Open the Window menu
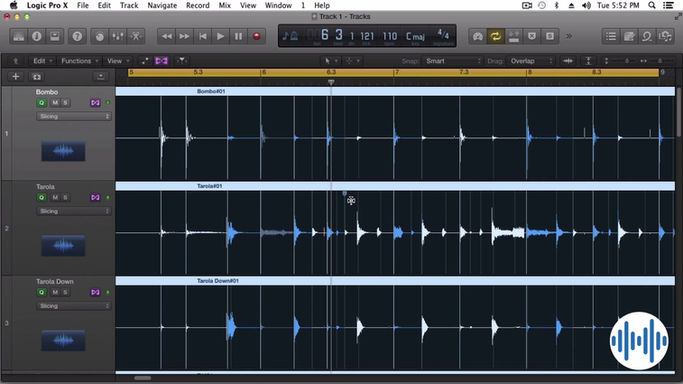Screen dimensions: 683x384 coord(278,5)
